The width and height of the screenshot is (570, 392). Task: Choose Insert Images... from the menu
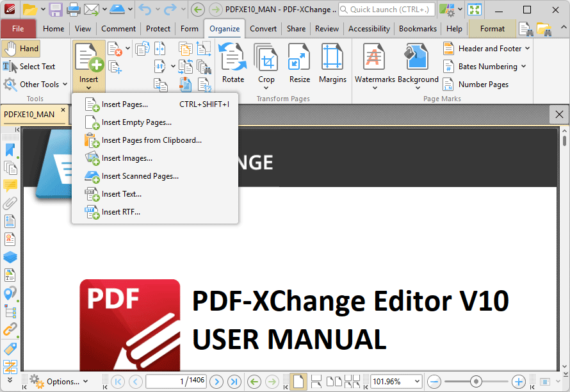click(x=155, y=158)
